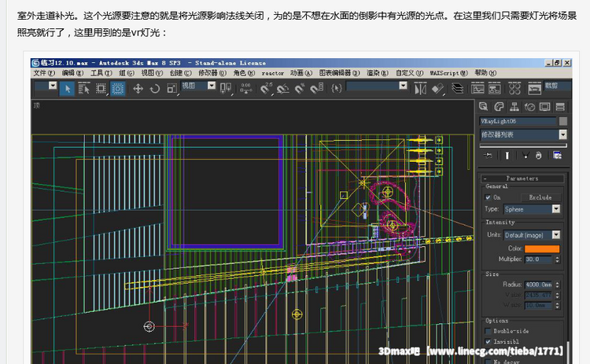Uncheck the On checkbox under General
This screenshot has height=364, width=590.
coord(488,197)
